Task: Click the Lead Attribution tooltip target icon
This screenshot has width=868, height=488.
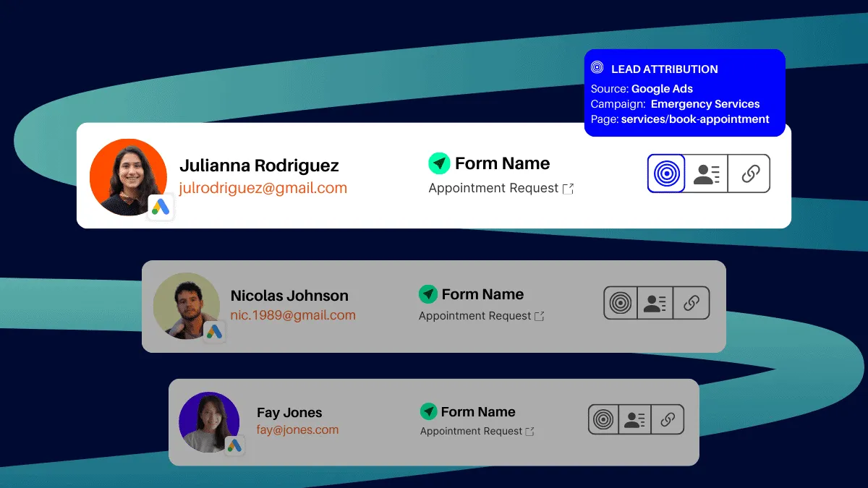Action: click(597, 67)
